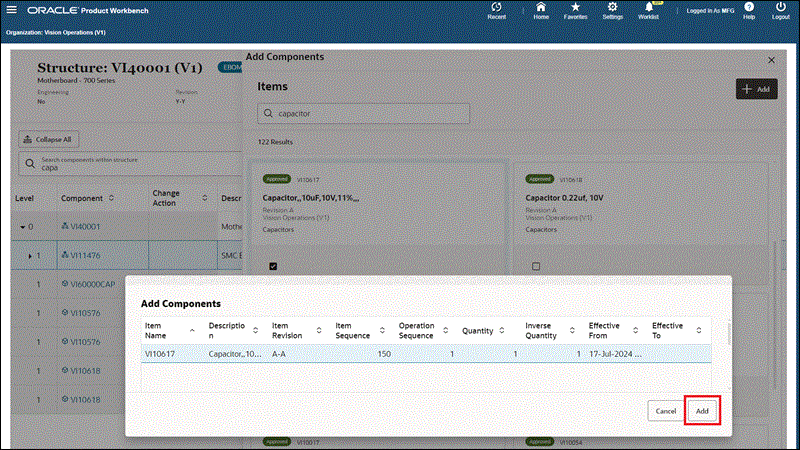The height and width of the screenshot is (450, 800).
Task: Check the VI10618 capacitor card checkbox
Action: (536, 266)
